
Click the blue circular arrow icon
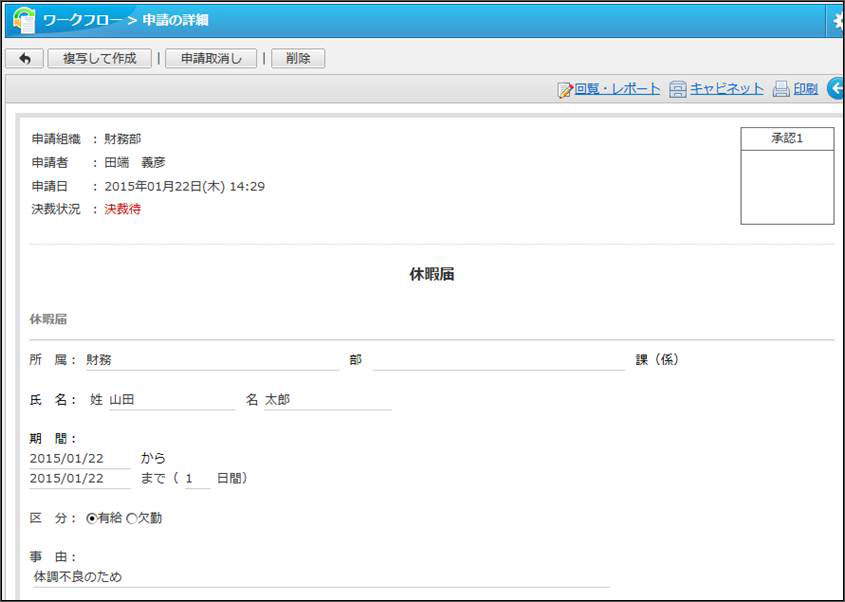[x=835, y=90]
